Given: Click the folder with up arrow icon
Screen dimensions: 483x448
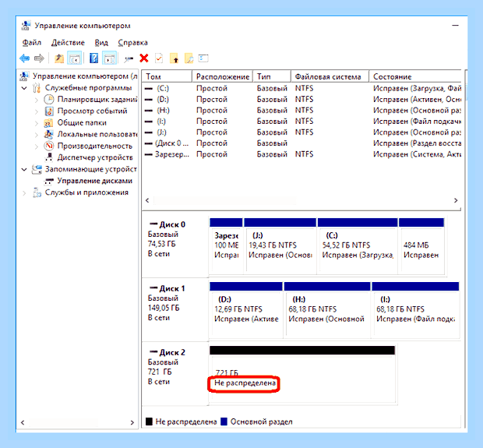Looking at the screenshot, I should coord(174,58).
